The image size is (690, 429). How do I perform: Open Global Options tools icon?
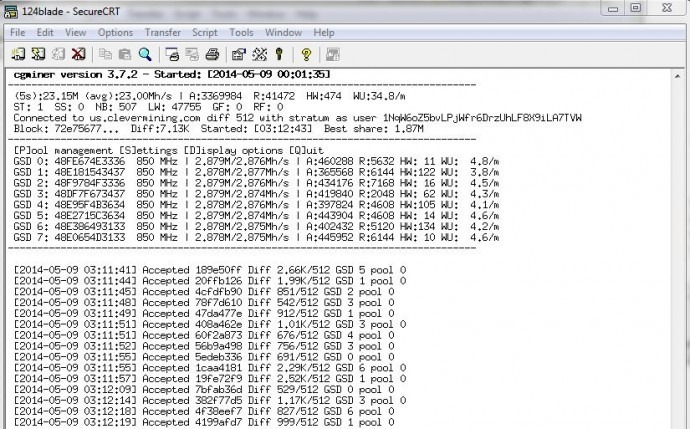259,54
